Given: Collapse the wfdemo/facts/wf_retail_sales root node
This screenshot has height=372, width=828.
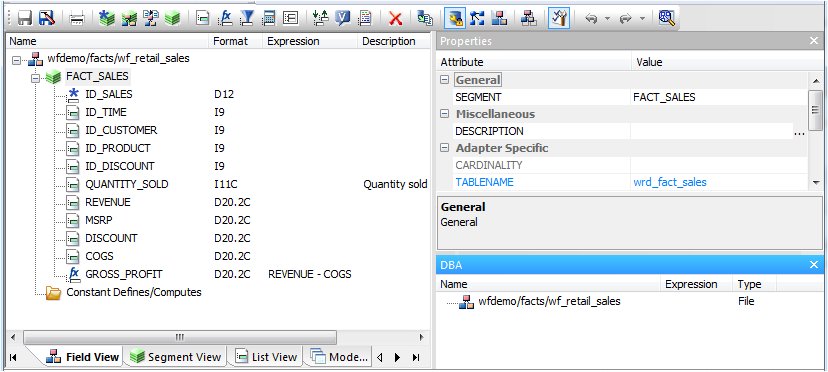Looking at the screenshot, I should [x=16, y=60].
